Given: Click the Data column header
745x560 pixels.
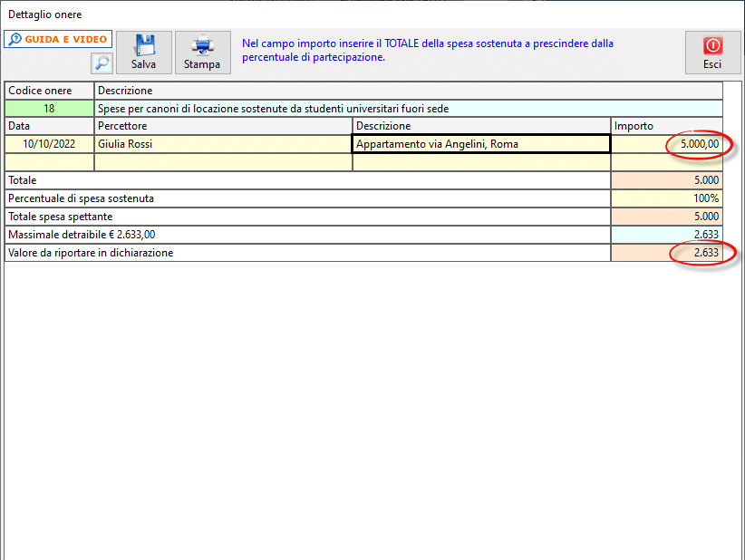Looking at the screenshot, I should click(x=50, y=126).
